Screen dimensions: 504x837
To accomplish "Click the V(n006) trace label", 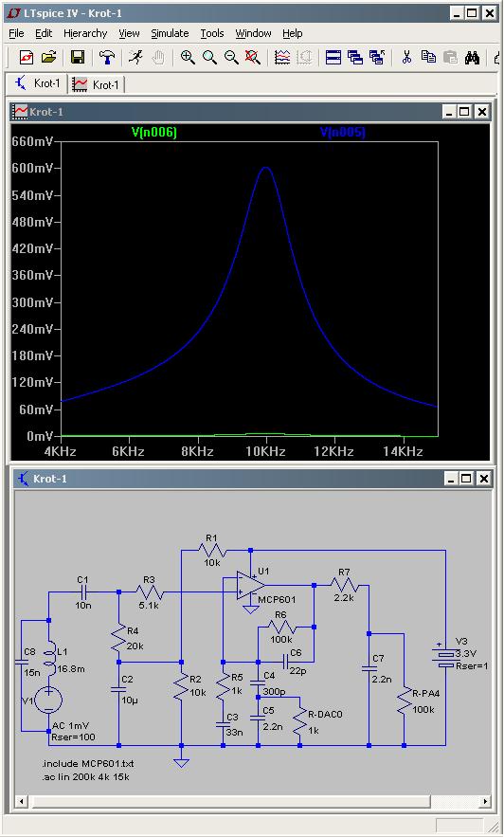I will pos(153,133).
